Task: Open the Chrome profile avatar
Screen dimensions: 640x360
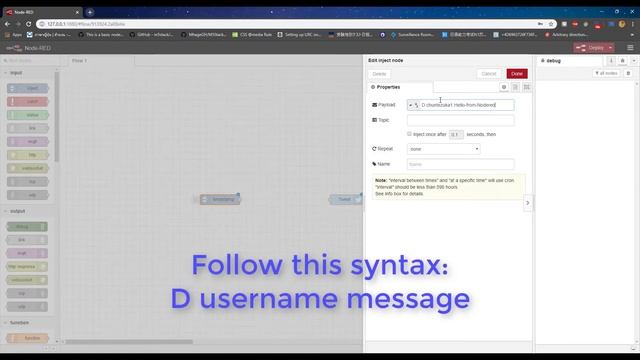Action: (622, 24)
